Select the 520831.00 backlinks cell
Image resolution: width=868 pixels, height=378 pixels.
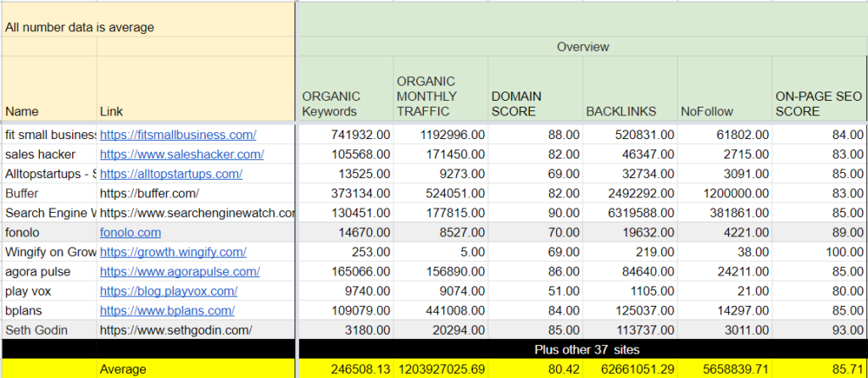click(x=630, y=135)
